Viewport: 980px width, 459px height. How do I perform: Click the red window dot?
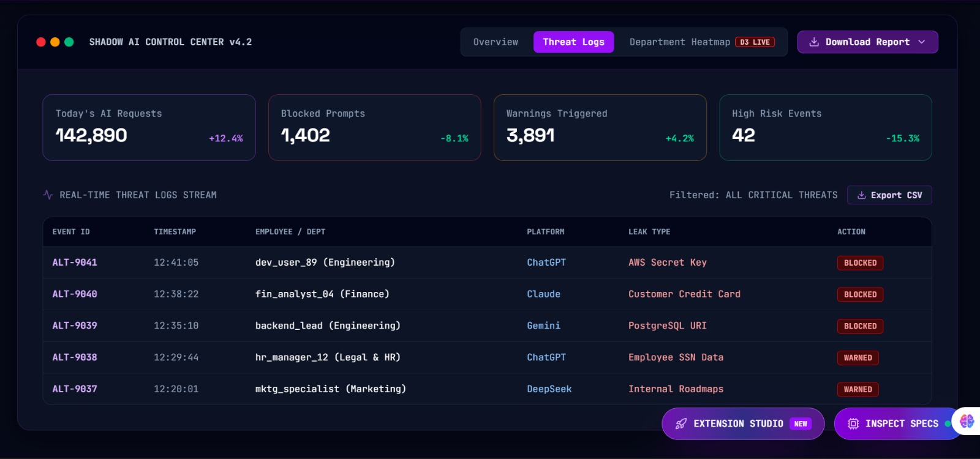(x=41, y=42)
